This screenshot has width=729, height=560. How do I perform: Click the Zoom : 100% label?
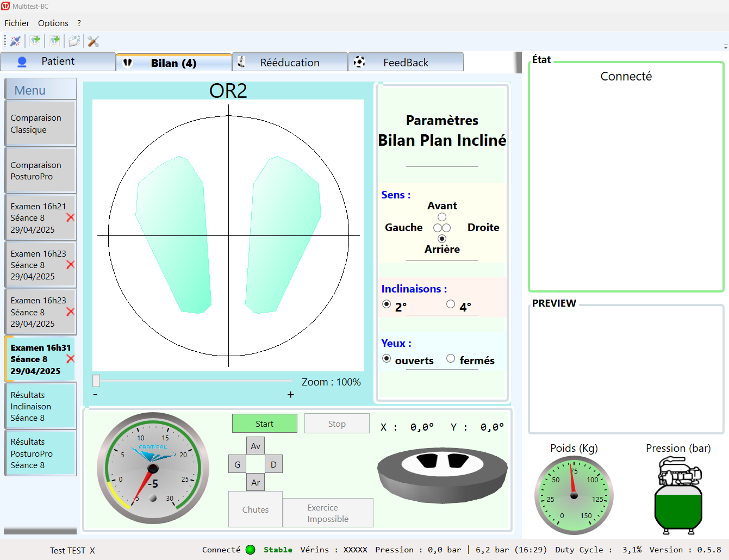coord(331,382)
